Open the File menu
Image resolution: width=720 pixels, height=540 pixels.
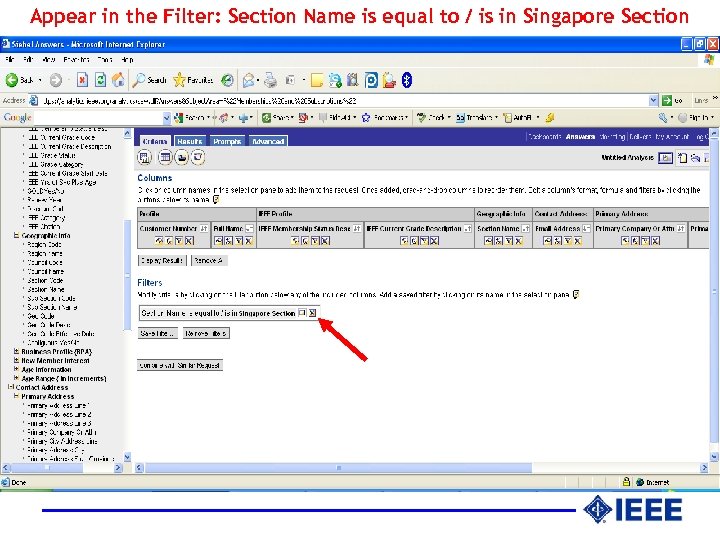click(10, 60)
